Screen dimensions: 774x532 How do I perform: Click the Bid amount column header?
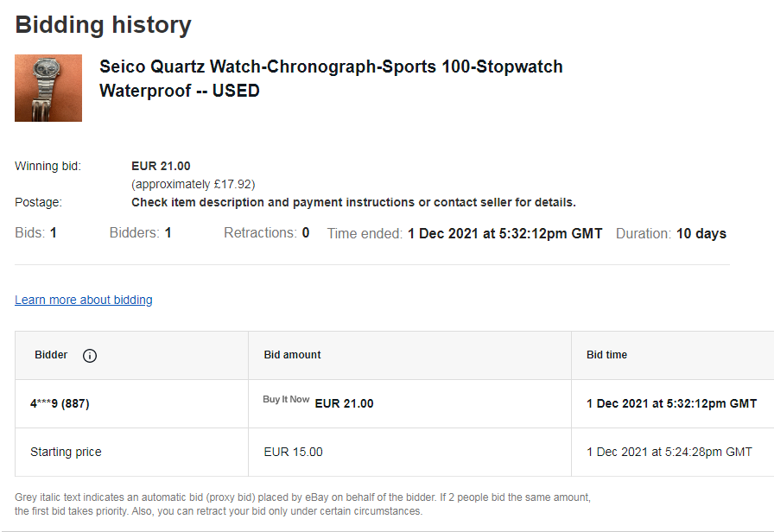292,355
